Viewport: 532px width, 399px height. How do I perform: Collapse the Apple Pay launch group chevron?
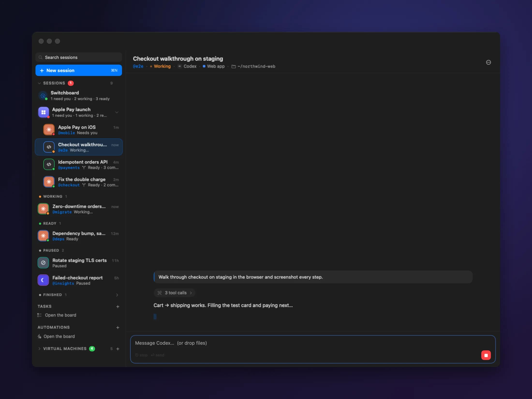coord(117,113)
